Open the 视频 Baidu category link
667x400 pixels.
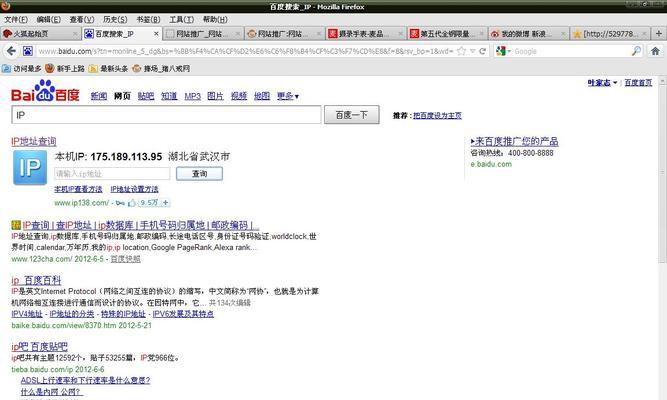pyautogui.click(x=239, y=96)
